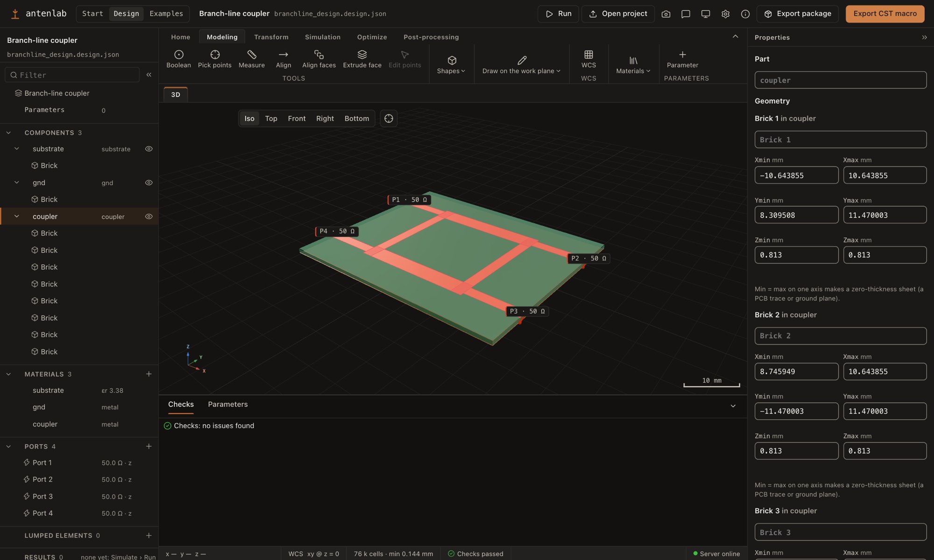Open the Materials dropdown
This screenshot has height=560, width=934.
coord(633,64)
